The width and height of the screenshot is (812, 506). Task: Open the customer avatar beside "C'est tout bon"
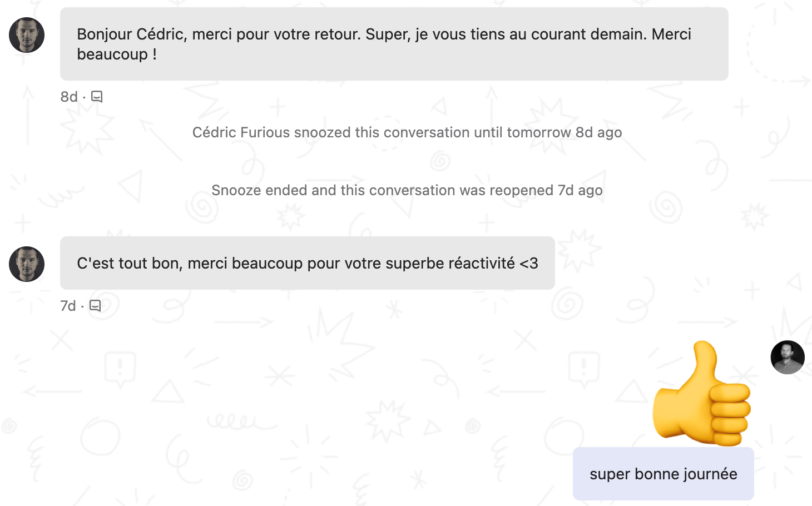[27, 264]
